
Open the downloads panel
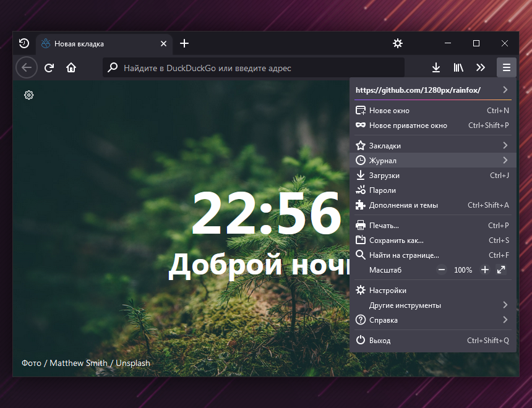point(436,67)
